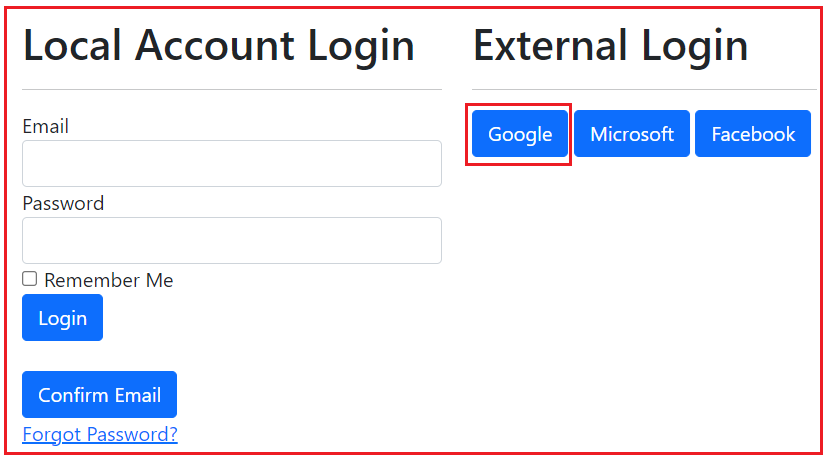Sign in with the Google button

point(520,134)
